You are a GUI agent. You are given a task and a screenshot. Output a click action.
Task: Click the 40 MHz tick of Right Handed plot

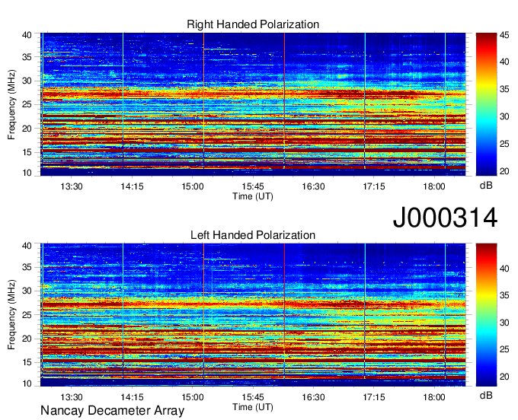pyautogui.click(x=27, y=35)
